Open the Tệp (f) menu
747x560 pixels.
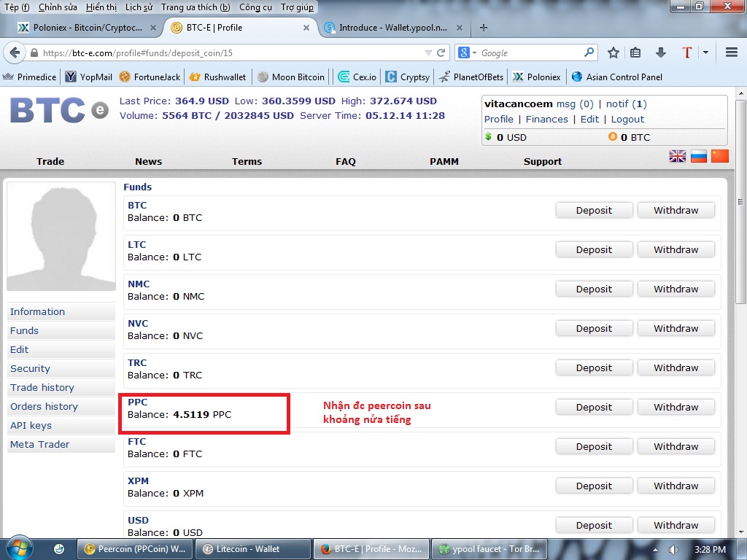18,7
